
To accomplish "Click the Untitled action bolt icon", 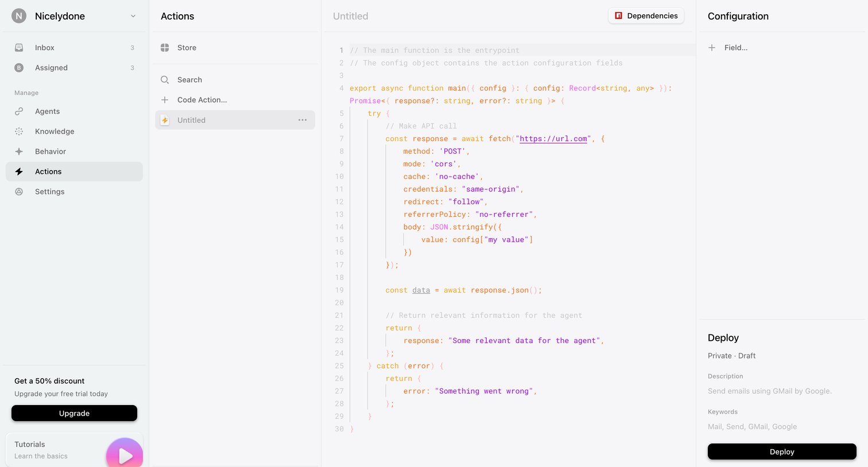I will coord(165,120).
